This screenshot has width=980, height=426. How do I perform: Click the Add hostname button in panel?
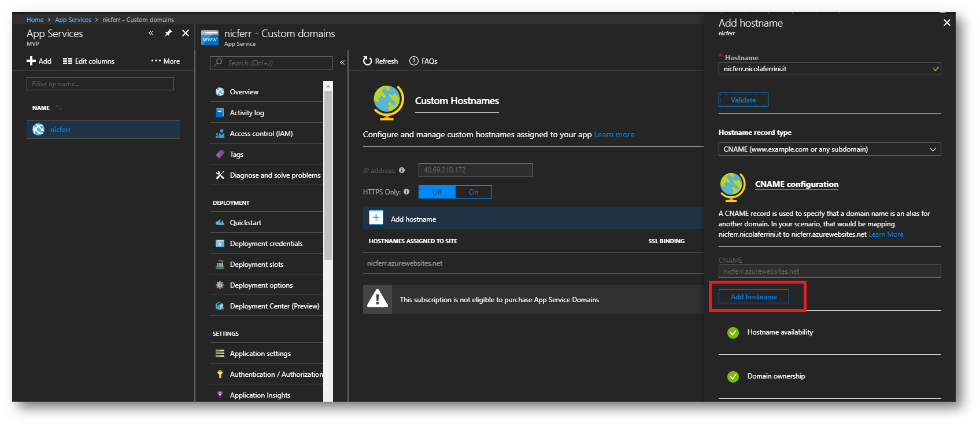(x=754, y=297)
